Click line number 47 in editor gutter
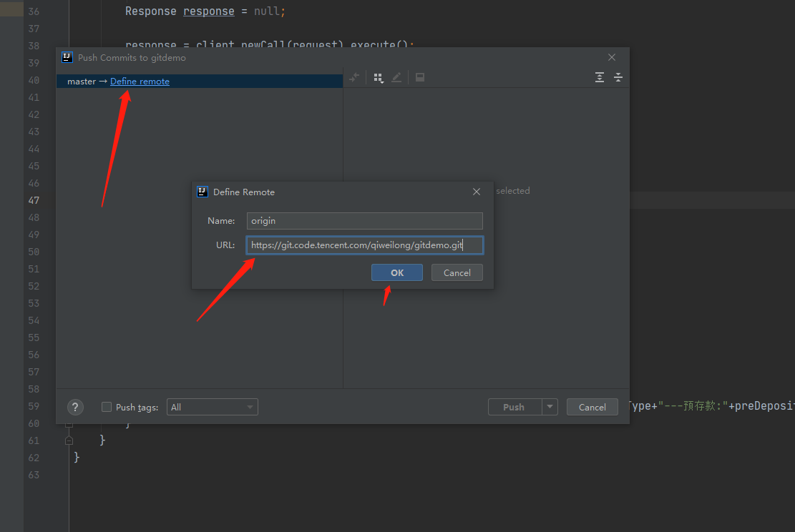Viewport: 795px width, 532px height. (x=34, y=200)
